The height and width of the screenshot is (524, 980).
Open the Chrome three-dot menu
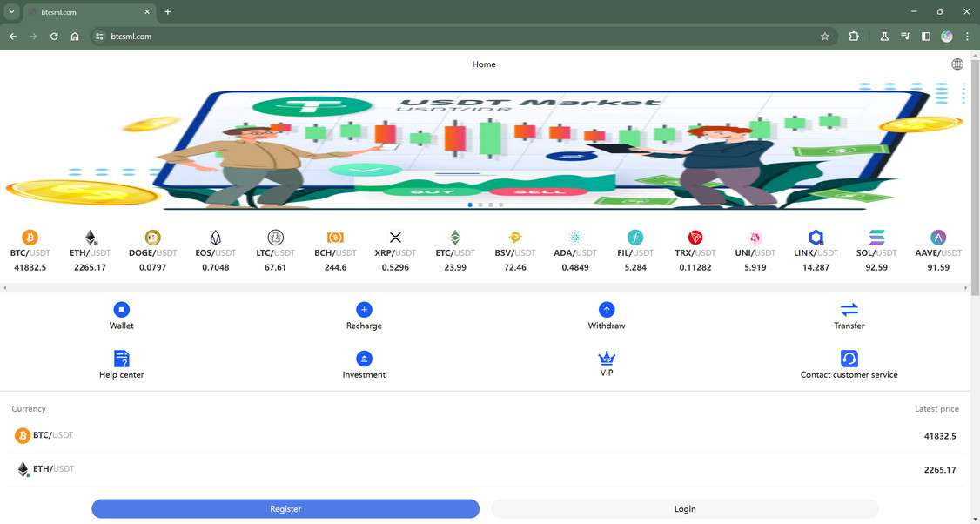click(967, 37)
